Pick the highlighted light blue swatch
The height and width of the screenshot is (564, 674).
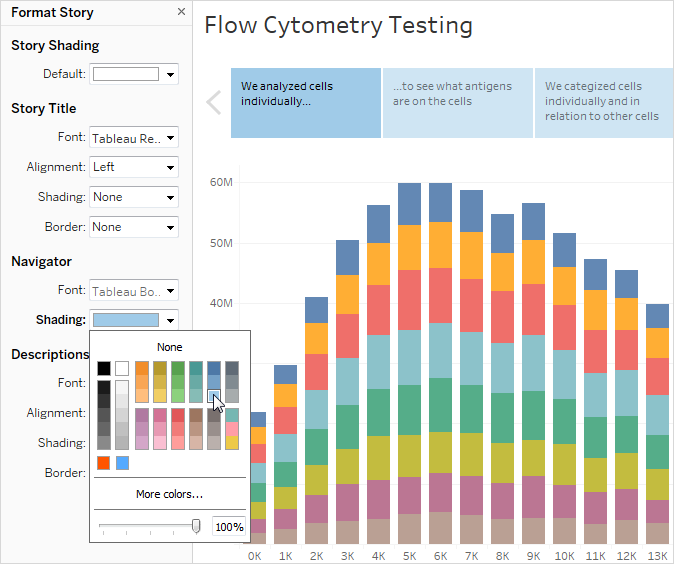[214, 395]
